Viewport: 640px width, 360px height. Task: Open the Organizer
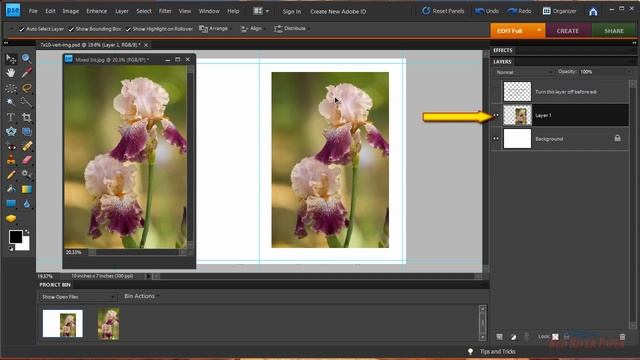[x=559, y=11]
